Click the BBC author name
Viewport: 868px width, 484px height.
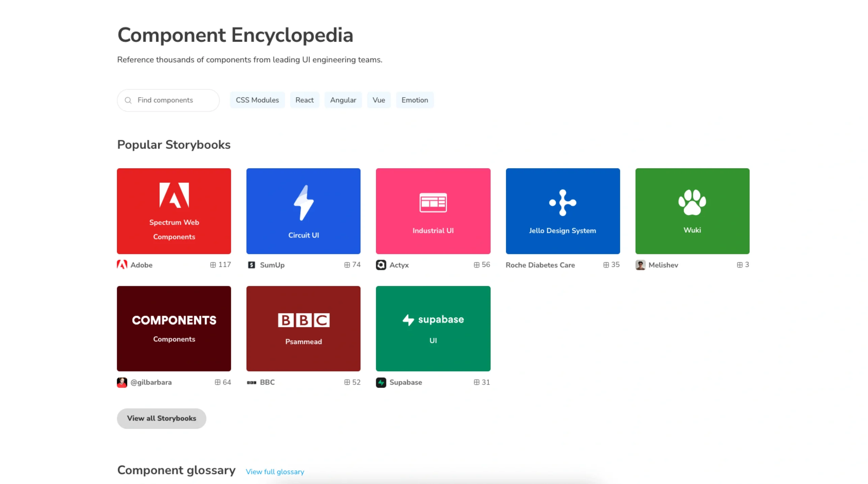click(267, 382)
